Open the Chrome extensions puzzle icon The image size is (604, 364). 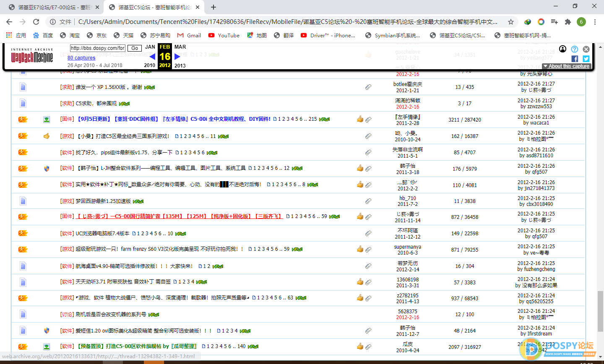click(568, 22)
